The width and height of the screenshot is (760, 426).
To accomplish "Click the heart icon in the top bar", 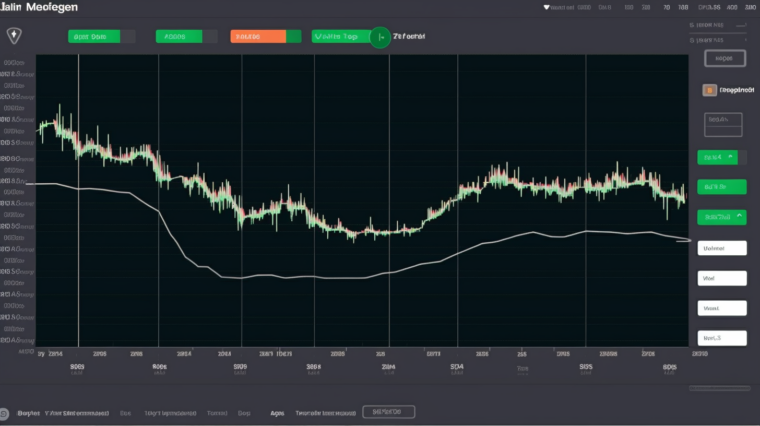I will tap(546, 6).
